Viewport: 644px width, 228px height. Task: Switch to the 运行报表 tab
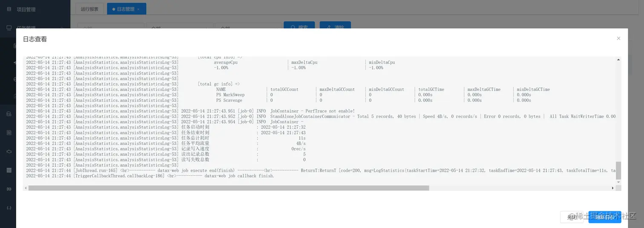[89, 9]
